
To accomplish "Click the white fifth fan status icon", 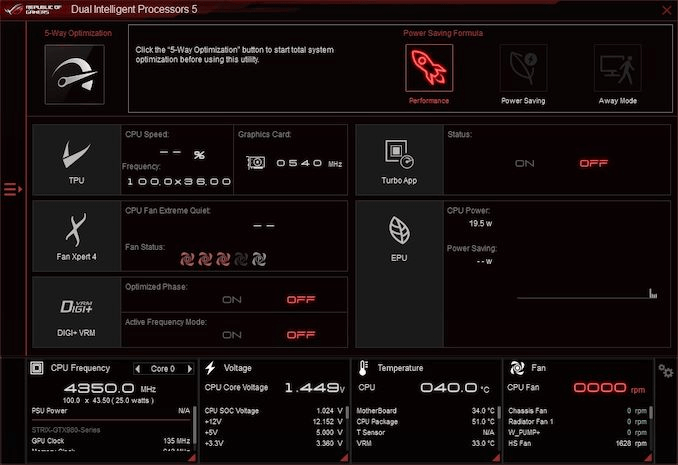I will coord(259,259).
